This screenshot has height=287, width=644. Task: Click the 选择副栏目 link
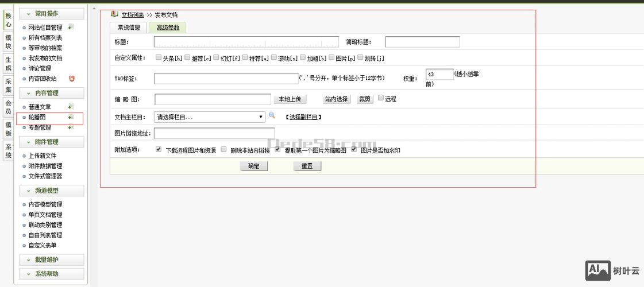[x=303, y=117]
